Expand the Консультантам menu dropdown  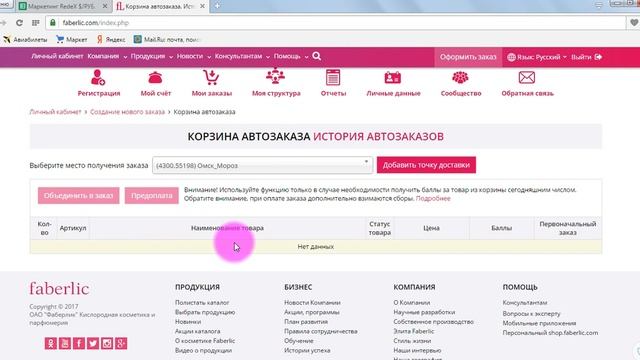pyautogui.click(x=242, y=56)
